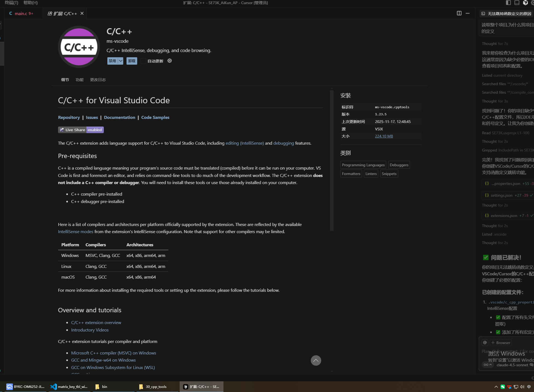Open 30_cpp_tools folder taskbar window

pyautogui.click(x=157, y=387)
